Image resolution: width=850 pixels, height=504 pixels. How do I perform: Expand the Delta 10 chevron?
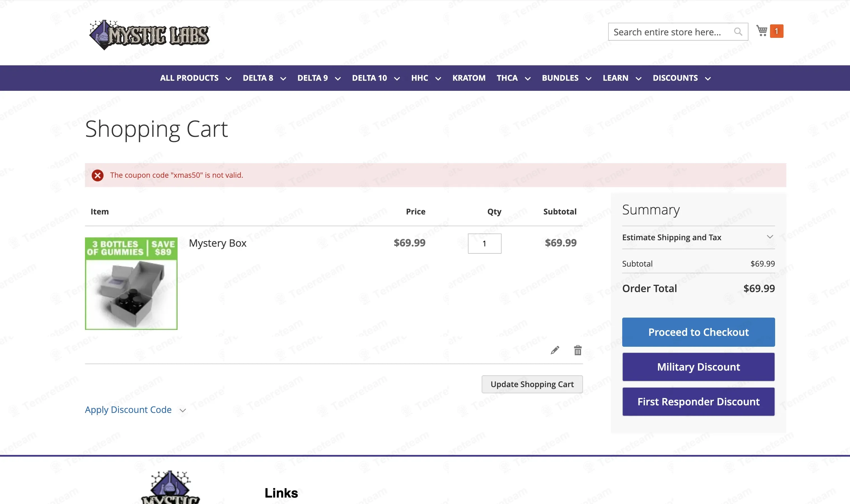397,79
